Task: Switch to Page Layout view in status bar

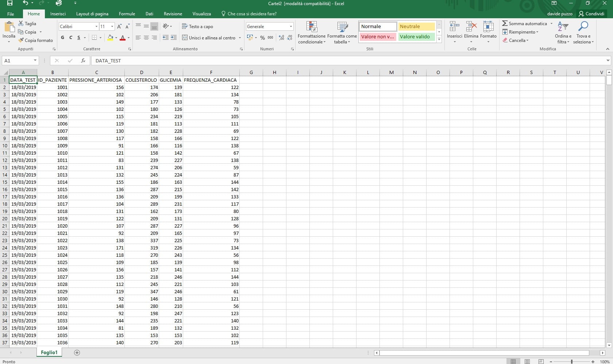Action: pos(527,361)
